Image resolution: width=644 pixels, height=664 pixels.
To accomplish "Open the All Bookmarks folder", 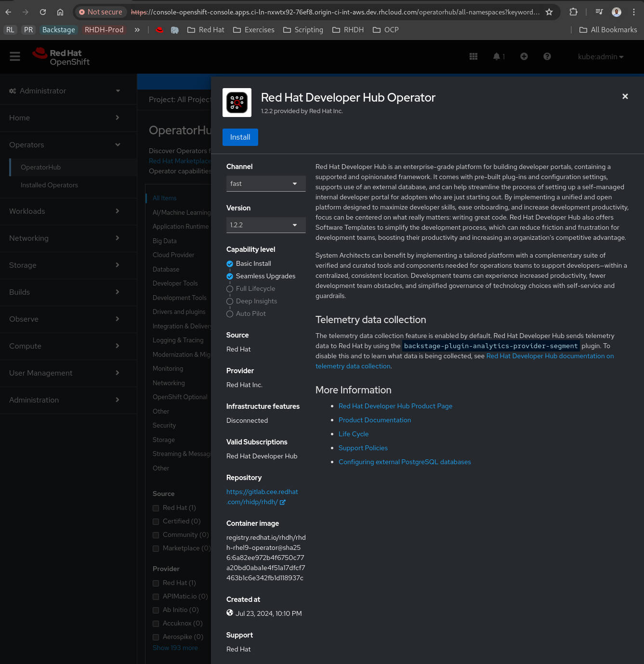I will [608, 30].
